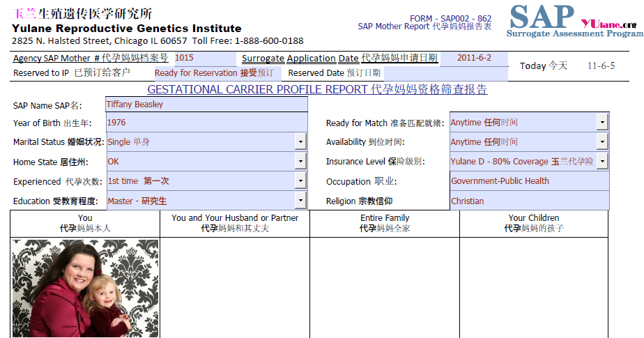
Task: Click the empty Reserved Date field
Action: tap(446, 73)
